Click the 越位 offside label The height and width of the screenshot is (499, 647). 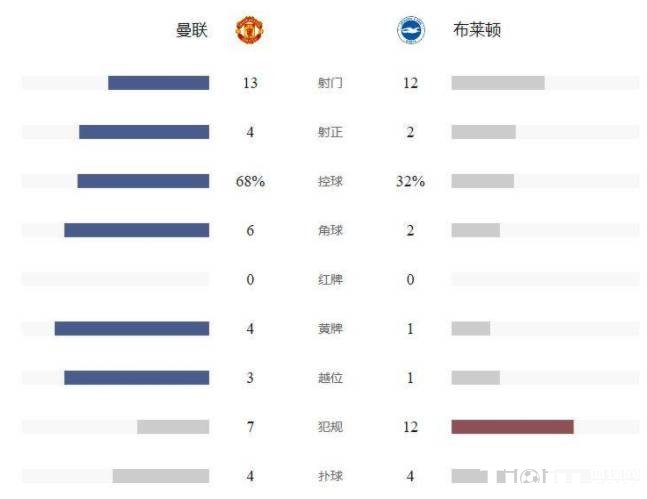330,377
